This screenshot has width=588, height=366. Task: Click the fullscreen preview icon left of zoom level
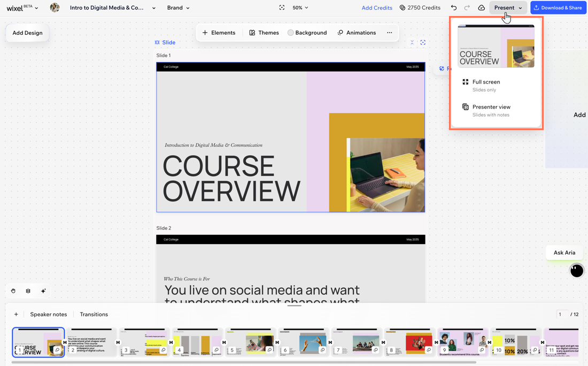[282, 7]
